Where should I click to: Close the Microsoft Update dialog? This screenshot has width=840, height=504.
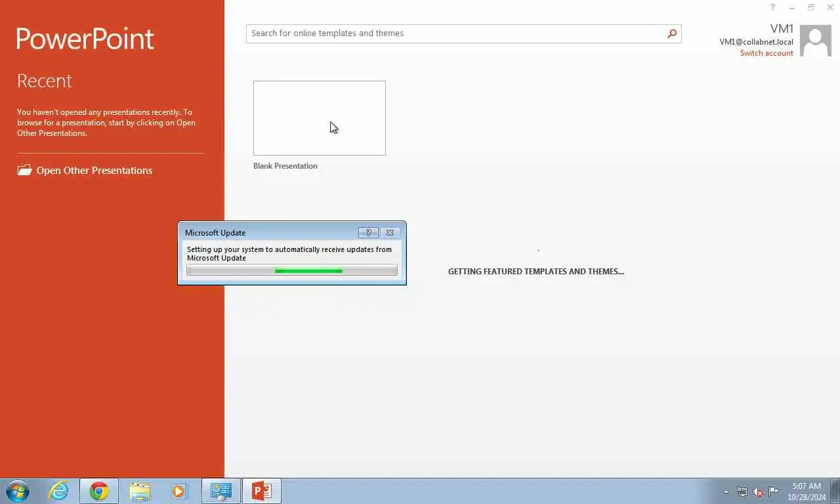coord(390,232)
